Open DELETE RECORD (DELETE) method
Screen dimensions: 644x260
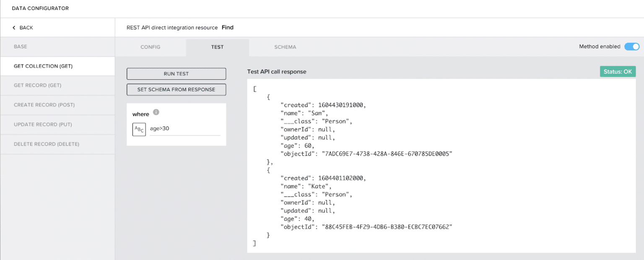tap(46, 144)
